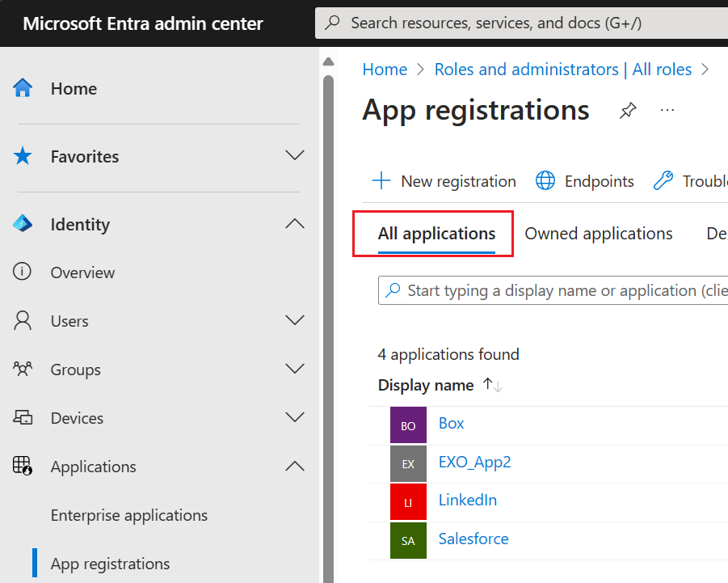Open Enterprise applications in sidebar

(129, 515)
